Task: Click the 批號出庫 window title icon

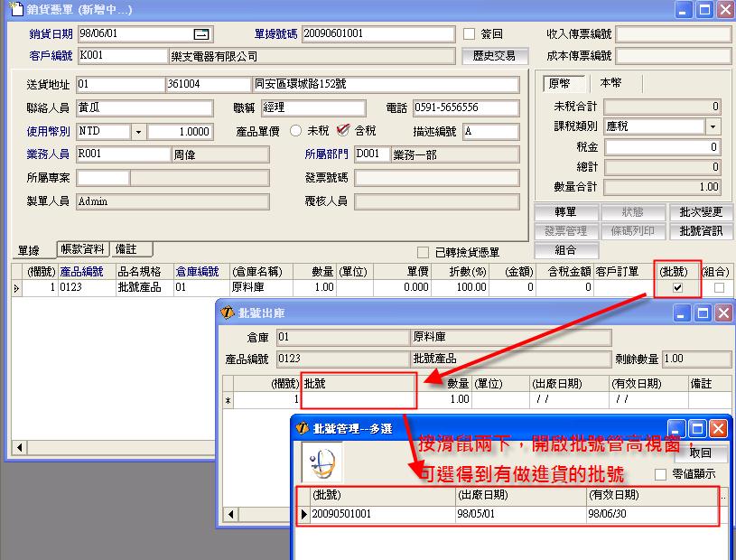Action: (229, 313)
